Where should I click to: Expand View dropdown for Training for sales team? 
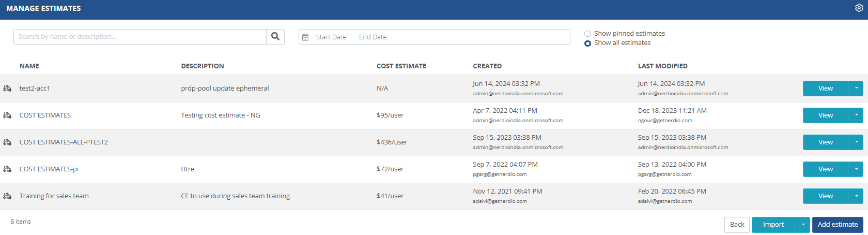click(x=856, y=196)
